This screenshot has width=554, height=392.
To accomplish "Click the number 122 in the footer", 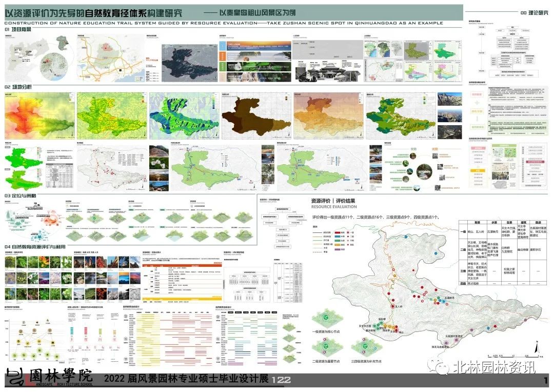I will (x=282, y=380).
